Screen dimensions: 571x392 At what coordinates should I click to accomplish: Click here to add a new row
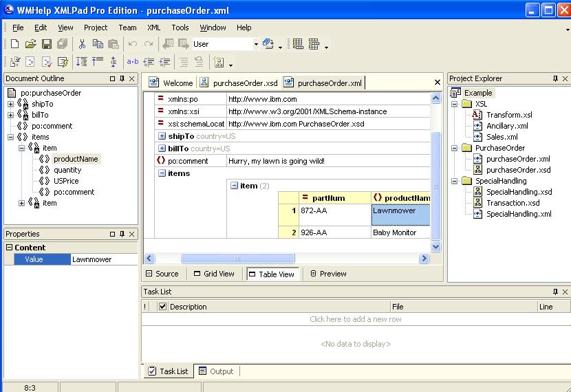[356, 319]
